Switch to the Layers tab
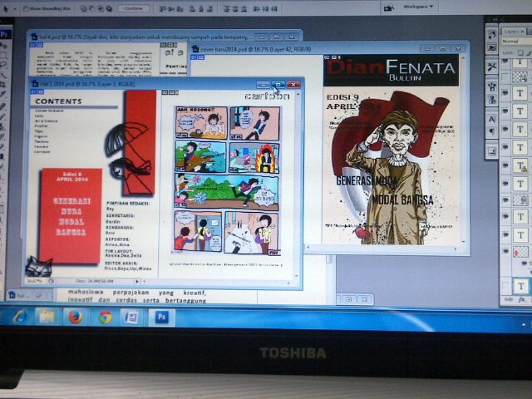The width and height of the screenshot is (532, 399). [514, 32]
